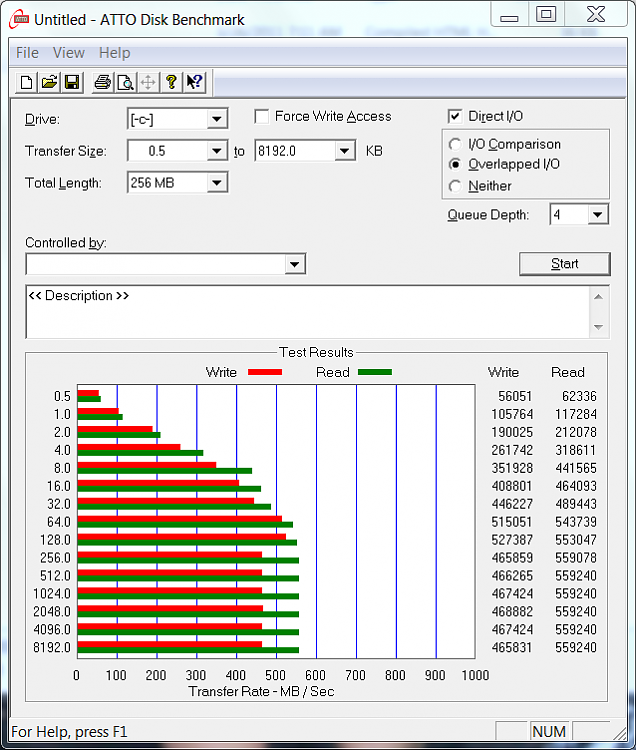Screen dimensions: 636x750
Task: Click the NUM indicator in status bar
Action: click(549, 732)
